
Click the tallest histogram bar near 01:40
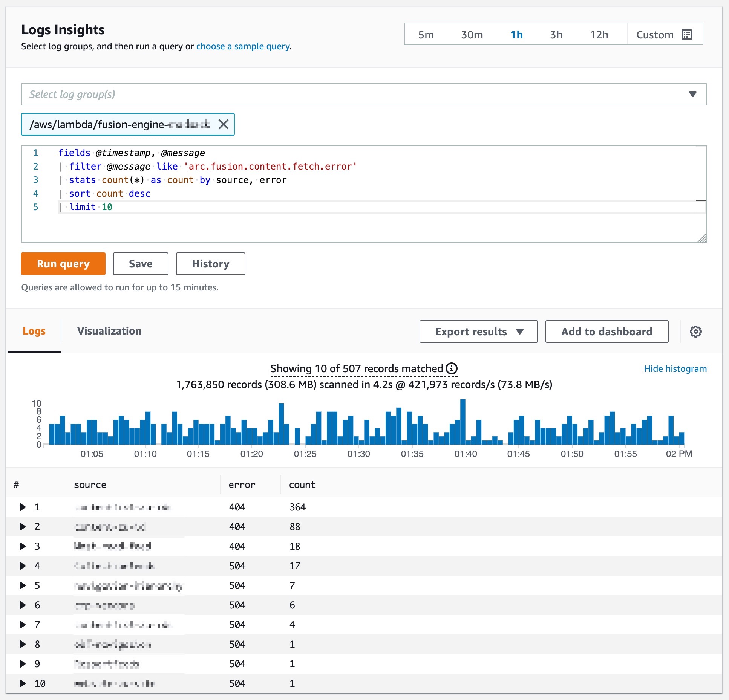(463, 422)
